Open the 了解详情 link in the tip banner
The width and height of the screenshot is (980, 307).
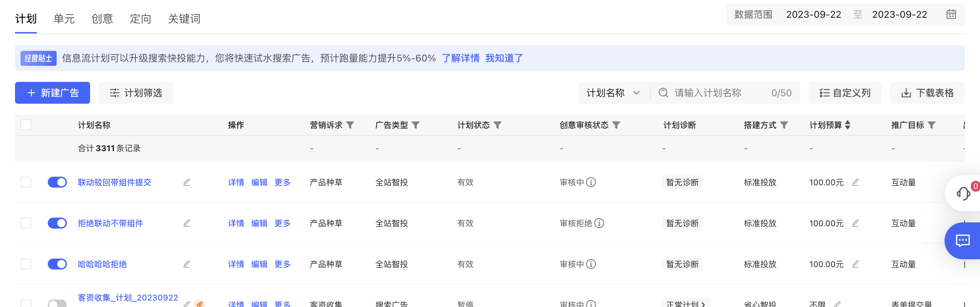click(x=461, y=58)
